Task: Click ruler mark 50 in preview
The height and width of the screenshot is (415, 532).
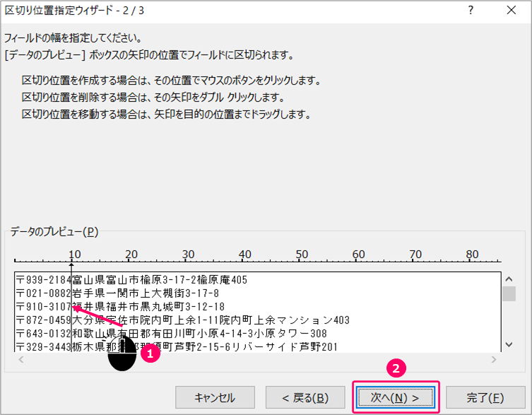Action: tap(302, 254)
